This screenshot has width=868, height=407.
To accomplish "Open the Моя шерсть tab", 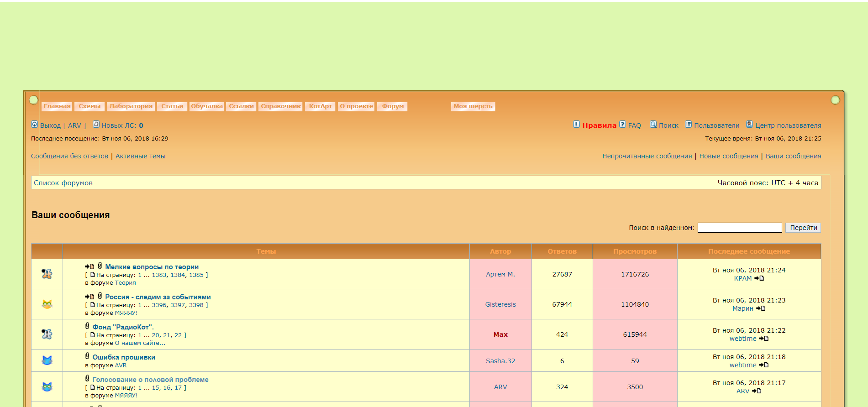I will pyautogui.click(x=473, y=106).
